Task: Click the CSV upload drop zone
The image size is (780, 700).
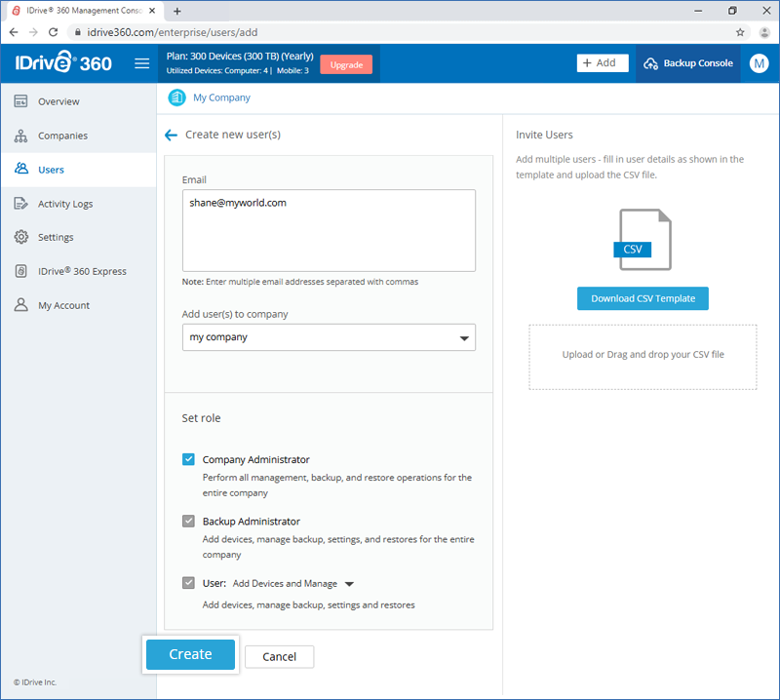Action: tap(643, 357)
